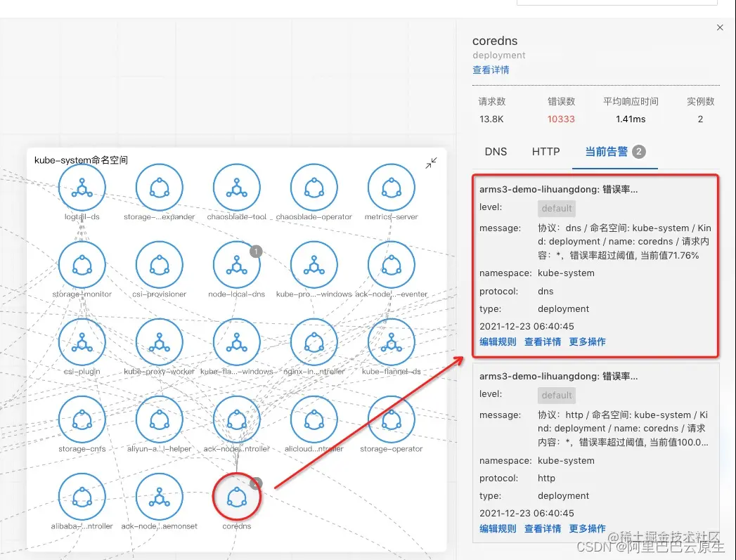Click 查看详情 in the dns alert card
736x560 pixels.
[543, 341]
